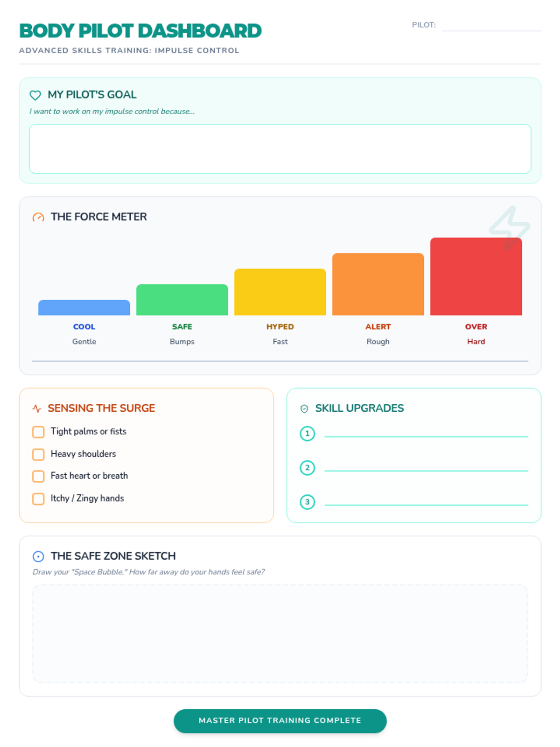This screenshot has height=747, width=560.
Task: Choose the blue COOL force bar
Action: pos(84,308)
